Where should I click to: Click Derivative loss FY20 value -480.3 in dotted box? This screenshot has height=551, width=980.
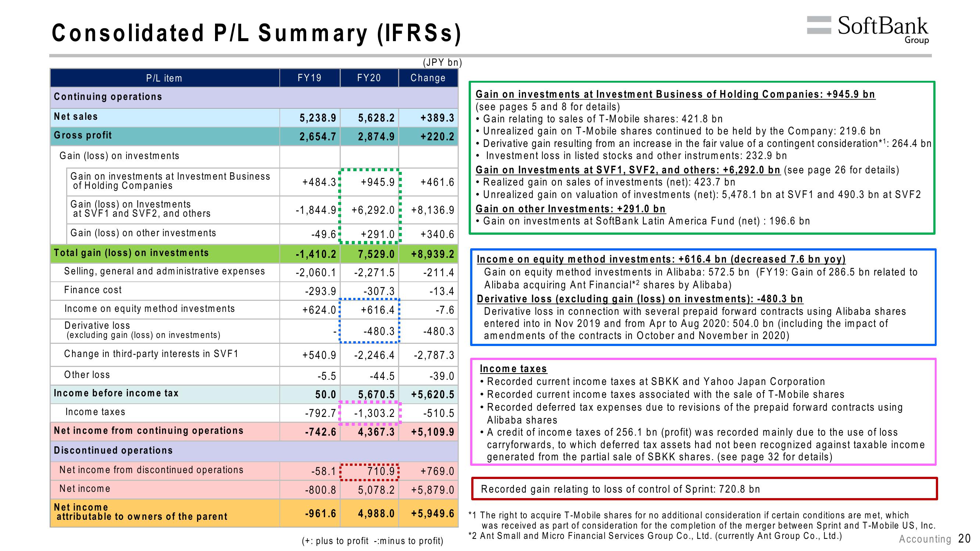tap(379, 332)
